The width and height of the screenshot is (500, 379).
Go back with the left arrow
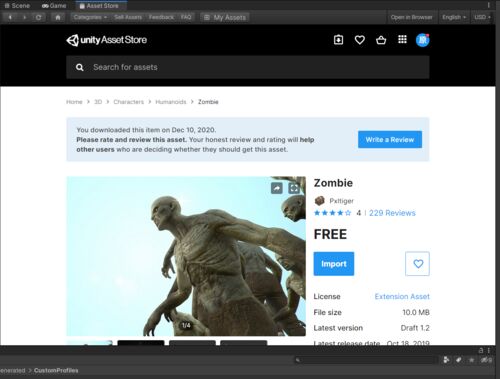tap(10, 17)
